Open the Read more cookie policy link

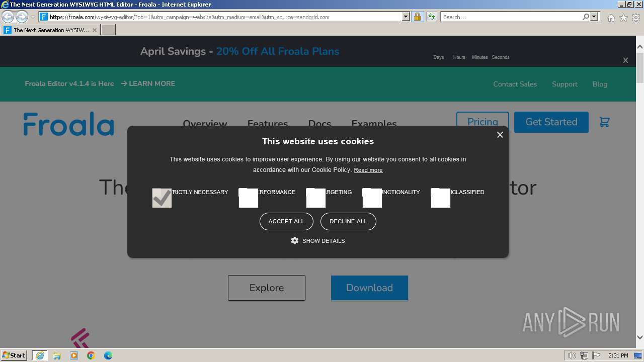click(368, 170)
